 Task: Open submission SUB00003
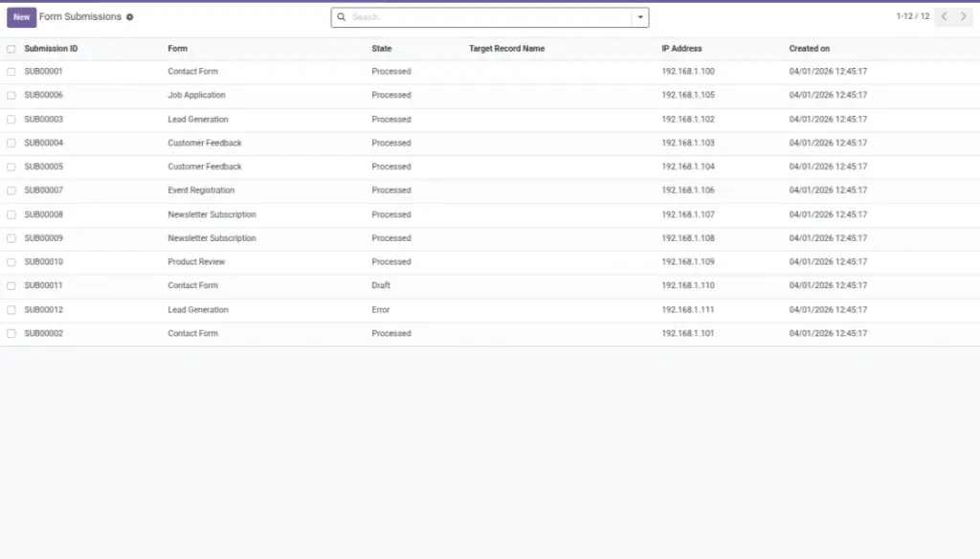click(x=44, y=120)
